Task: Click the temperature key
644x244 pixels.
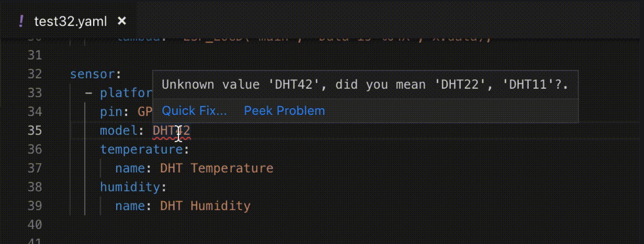Action: pos(141,149)
